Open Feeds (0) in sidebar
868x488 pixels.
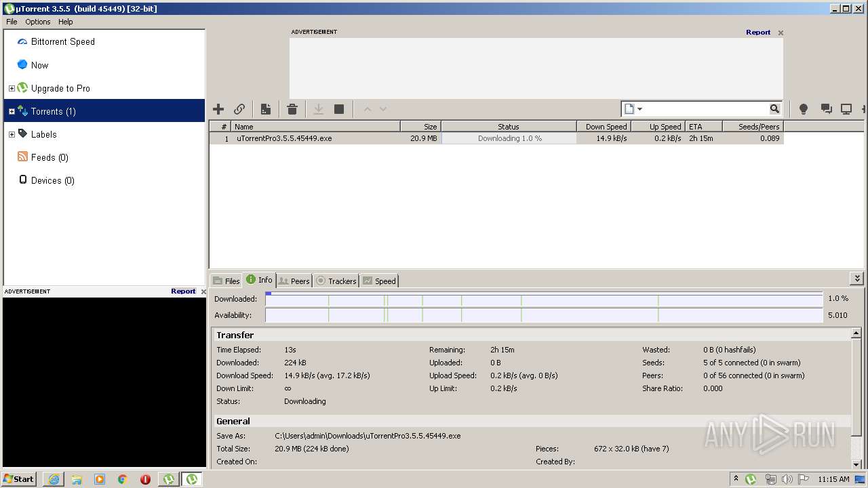[x=50, y=157]
